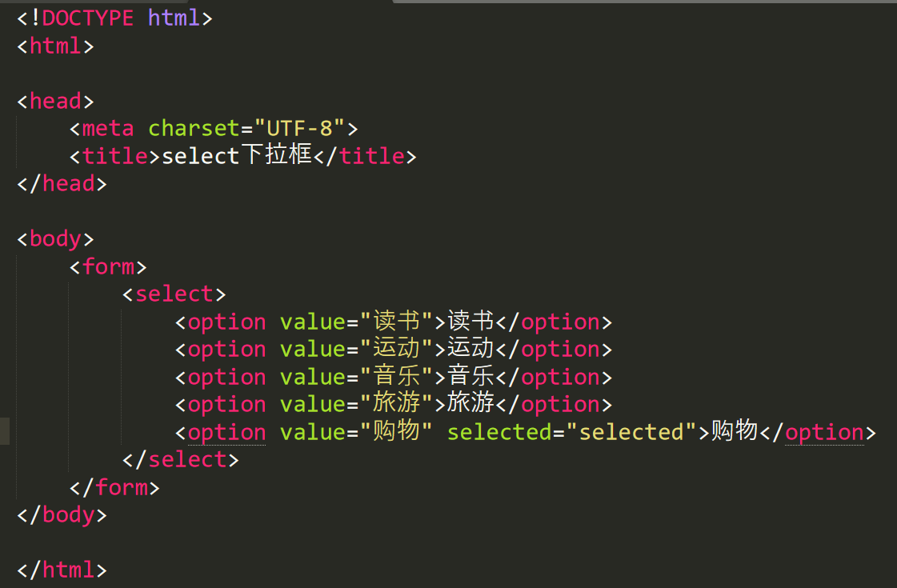897x588 pixels.
Task: Click the "selected" quoted string value
Action: pyautogui.click(x=631, y=432)
